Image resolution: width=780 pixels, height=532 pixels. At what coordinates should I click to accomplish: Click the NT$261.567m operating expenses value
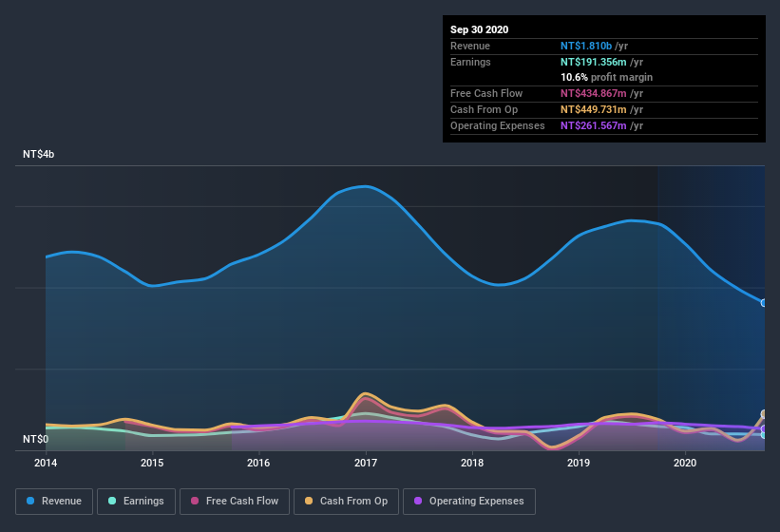coord(594,125)
